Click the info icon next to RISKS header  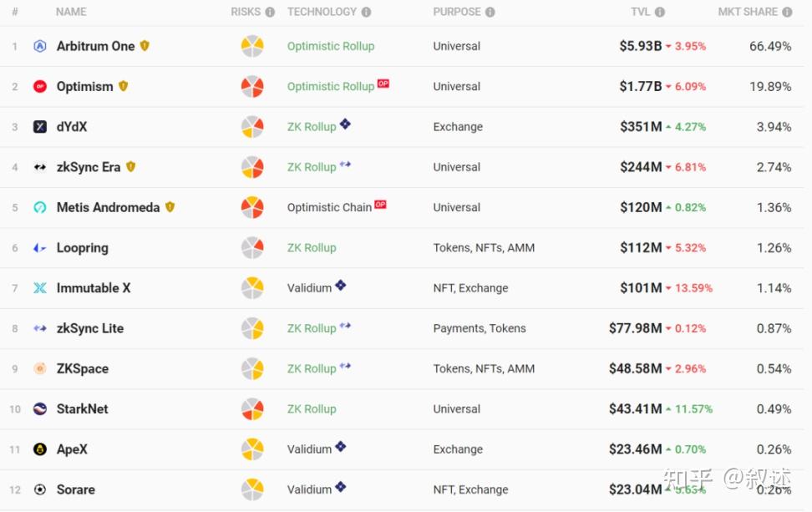point(270,13)
